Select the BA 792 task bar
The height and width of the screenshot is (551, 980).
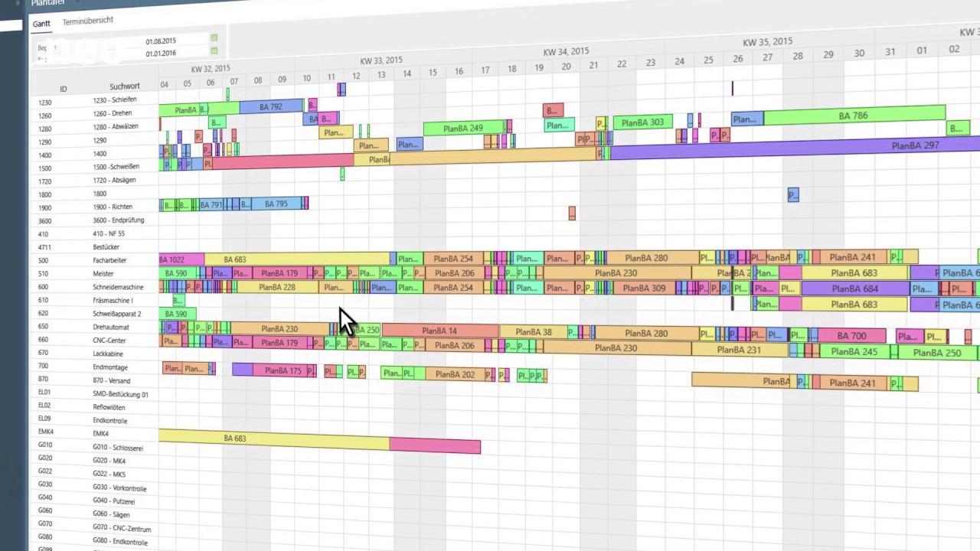pos(270,107)
